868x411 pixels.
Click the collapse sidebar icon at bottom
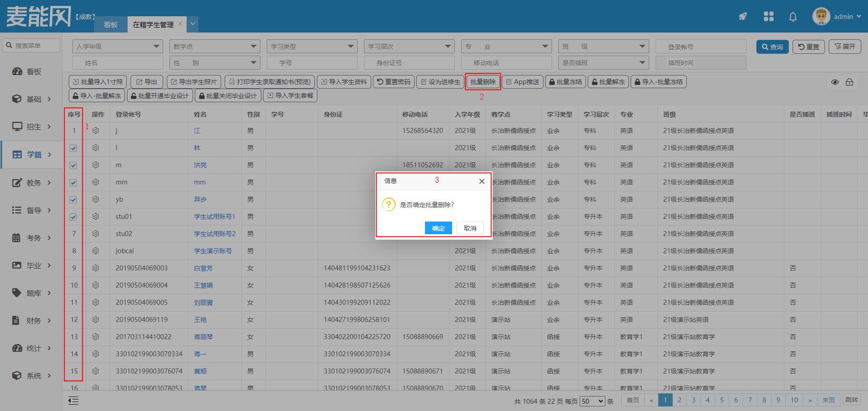[73, 400]
